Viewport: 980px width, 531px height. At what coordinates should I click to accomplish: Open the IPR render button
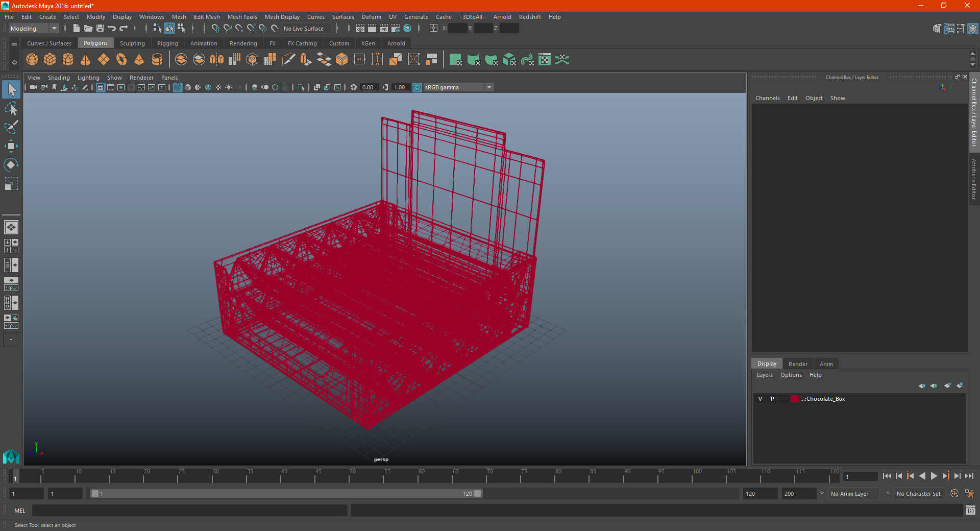(x=384, y=29)
